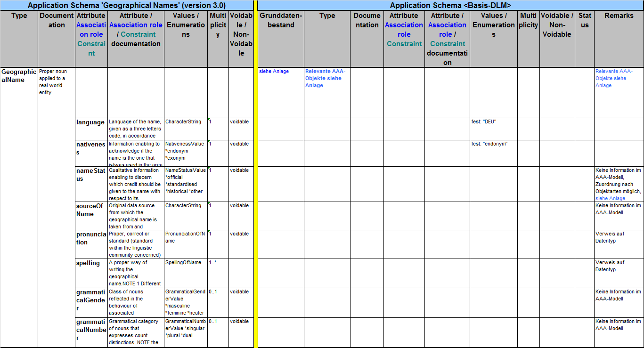644x348 pixels.
Task: Click Voidable / Non-Voidable header in Geographical Names schema
Action: tap(241, 39)
